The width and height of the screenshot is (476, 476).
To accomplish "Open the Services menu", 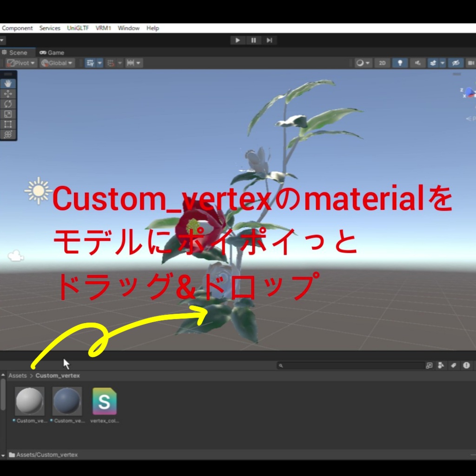I will (50, 28).
